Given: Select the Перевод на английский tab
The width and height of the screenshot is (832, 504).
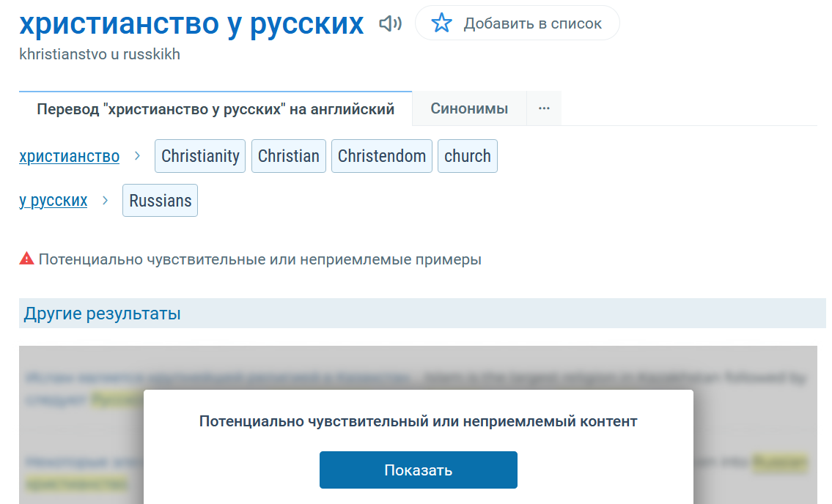Looking at the screenshot, I should 216,109.
